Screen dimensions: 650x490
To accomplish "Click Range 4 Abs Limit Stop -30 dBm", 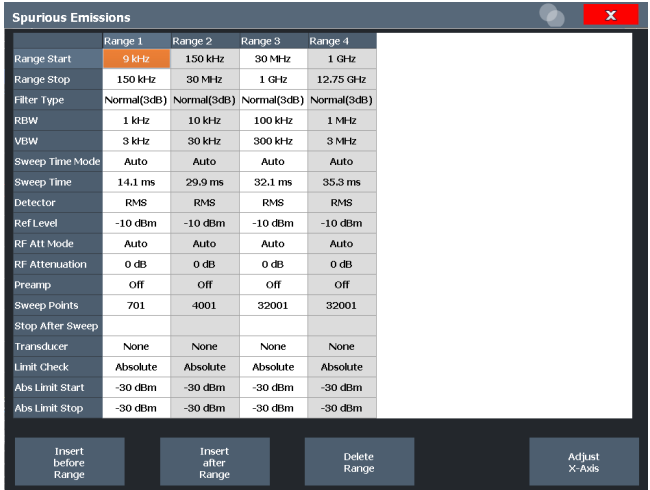I will [x=342, y=408].
